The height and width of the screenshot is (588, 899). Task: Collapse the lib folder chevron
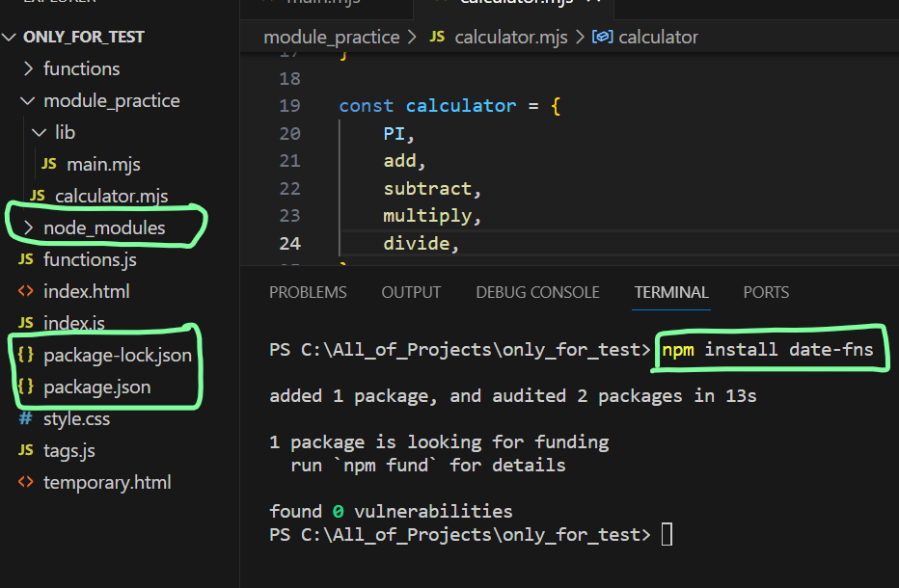[39, 133]
